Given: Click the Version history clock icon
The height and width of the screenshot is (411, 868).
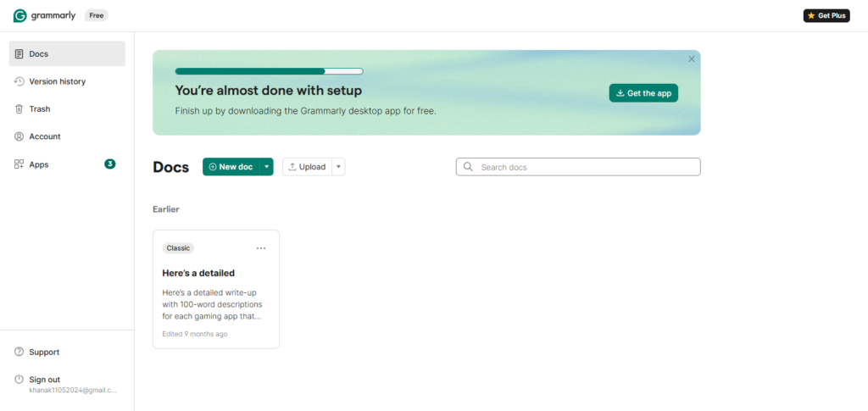Looking at the screenshot, I should click(19, 81).
